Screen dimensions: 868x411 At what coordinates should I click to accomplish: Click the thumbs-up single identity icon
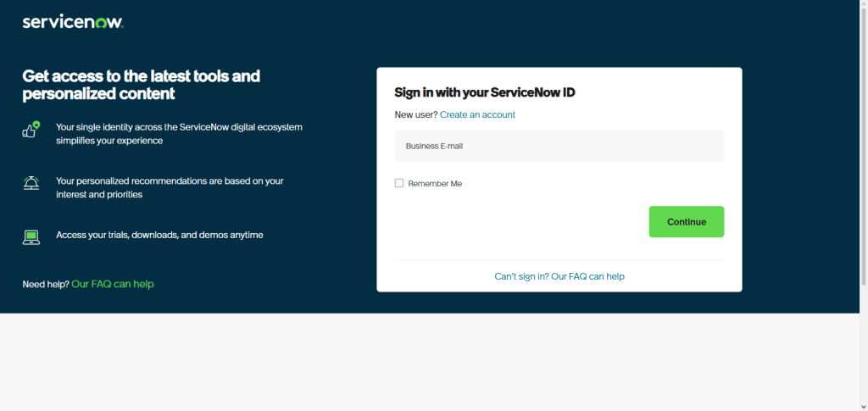(31, 130)
